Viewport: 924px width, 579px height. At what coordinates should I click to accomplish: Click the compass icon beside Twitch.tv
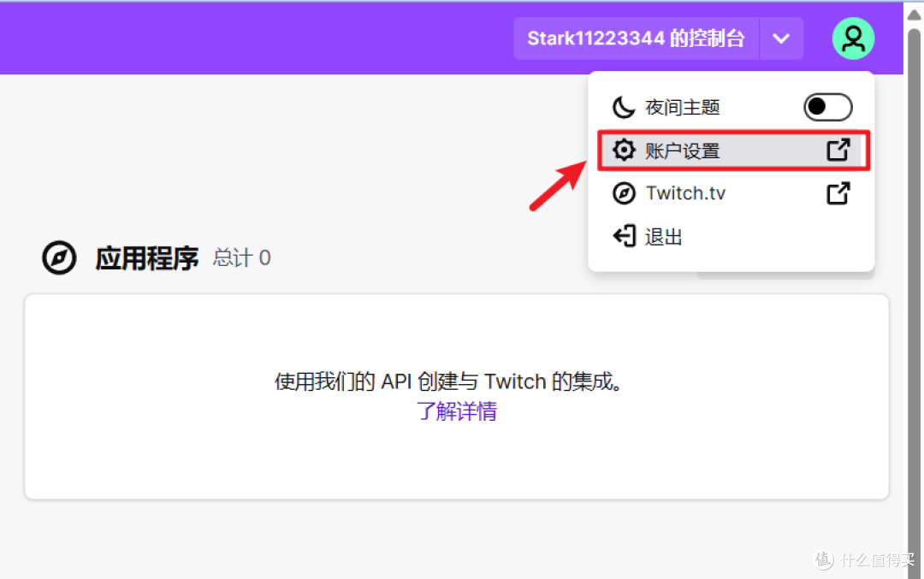[624, 193]
